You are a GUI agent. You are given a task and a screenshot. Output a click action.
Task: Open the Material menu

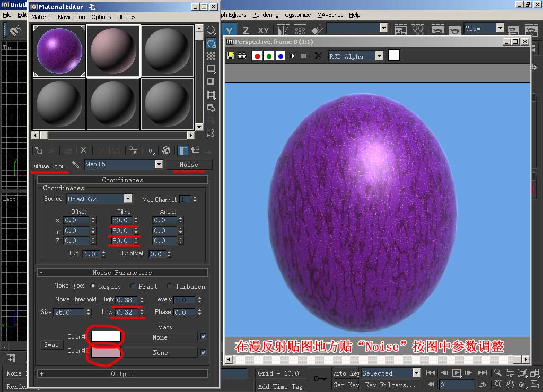tap(41, 17)
